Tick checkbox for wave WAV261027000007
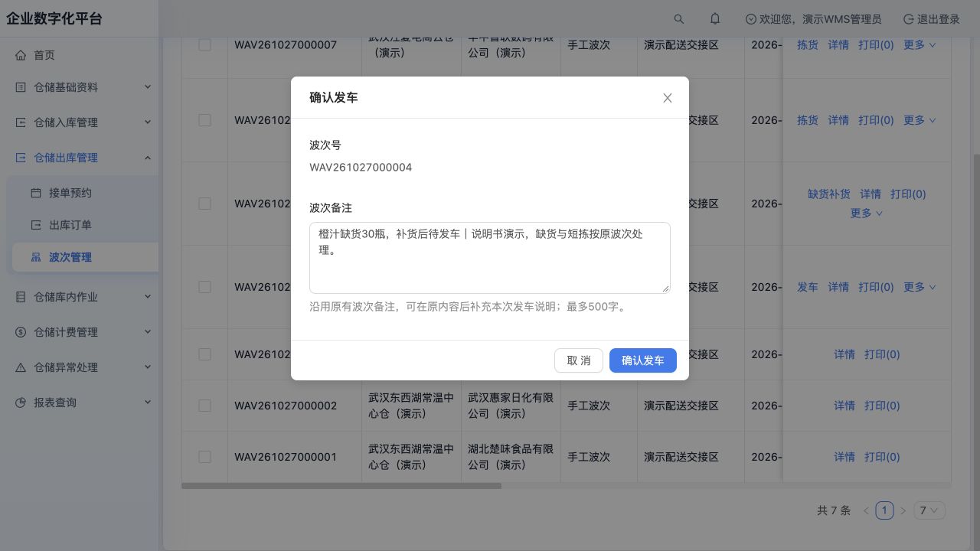The image size is (980, 551). pos(204,45)
